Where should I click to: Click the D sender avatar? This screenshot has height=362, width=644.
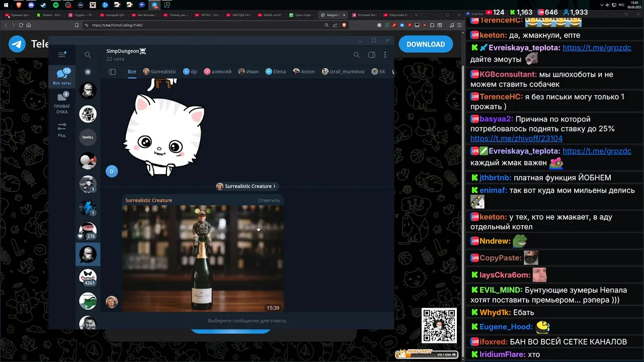click(x=112, y=171)
